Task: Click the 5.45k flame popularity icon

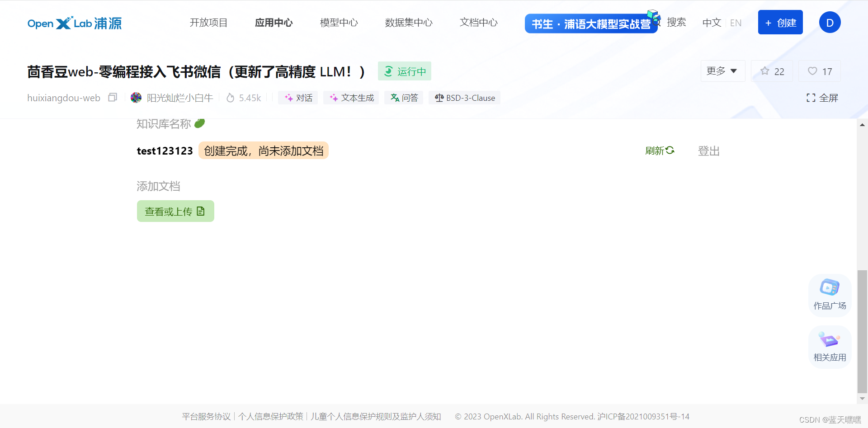Action: [x=231, y=98]
